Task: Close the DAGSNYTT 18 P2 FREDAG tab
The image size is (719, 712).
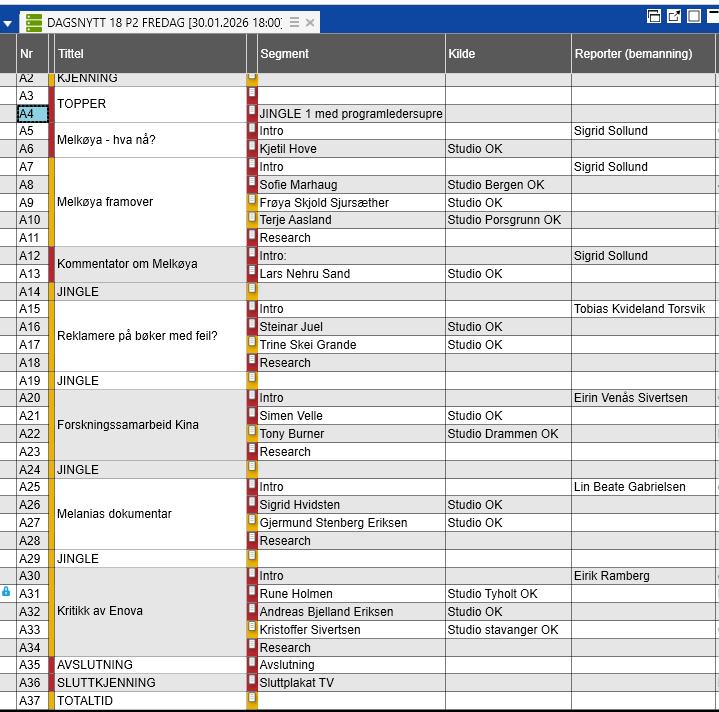Action: point(310,22)
